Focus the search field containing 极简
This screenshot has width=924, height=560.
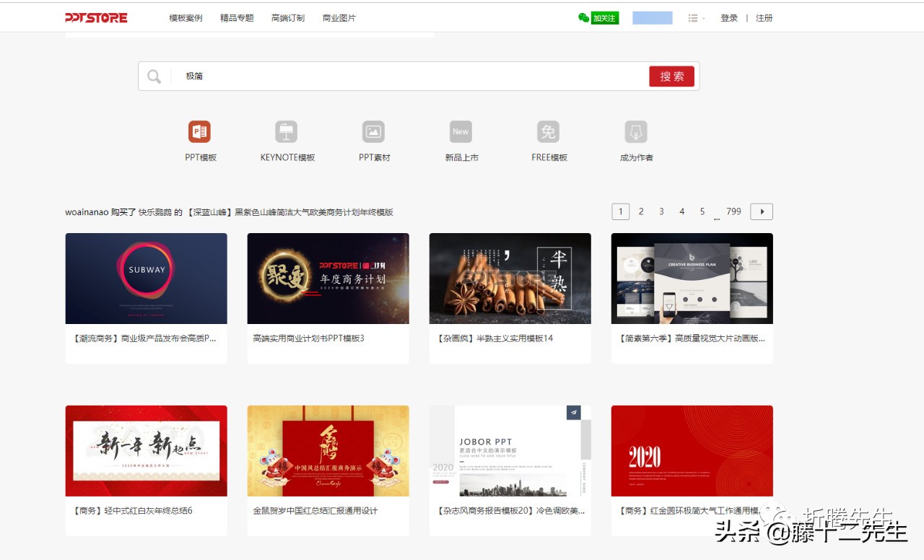(408, 76)
